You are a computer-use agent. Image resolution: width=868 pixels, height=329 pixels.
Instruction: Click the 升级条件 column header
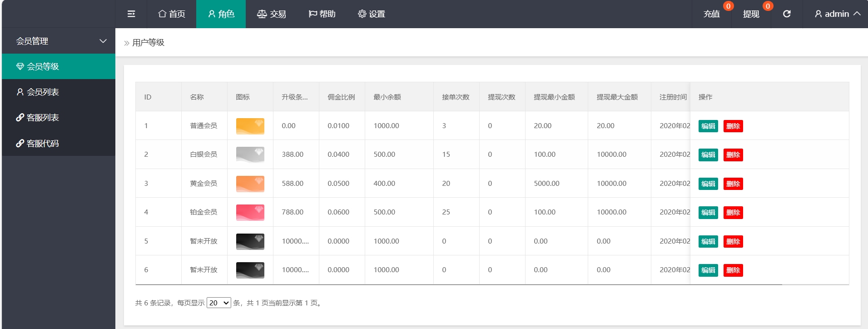[x=295, y=97]
